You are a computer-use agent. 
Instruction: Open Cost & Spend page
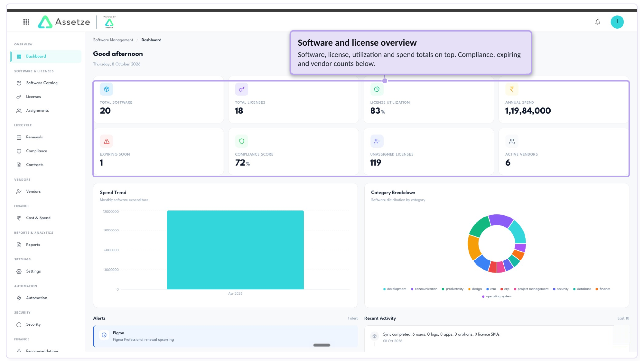click(46, 218)
